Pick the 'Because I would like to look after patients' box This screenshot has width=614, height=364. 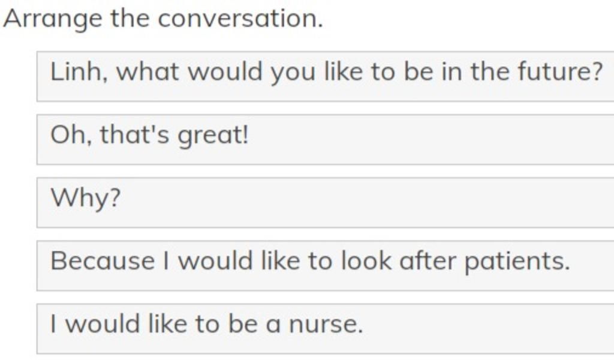coord(326,266)
